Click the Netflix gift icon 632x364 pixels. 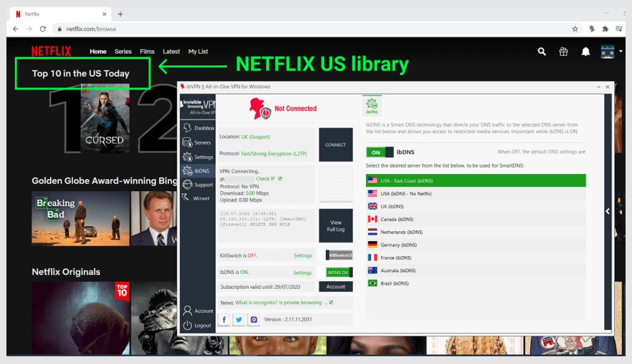[x=563, y=52]
